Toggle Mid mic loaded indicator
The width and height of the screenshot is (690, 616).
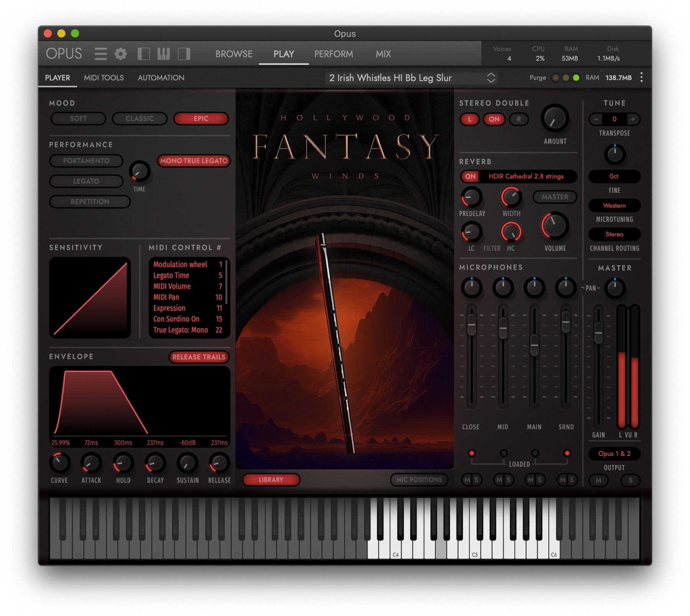[x=504, y=453]
